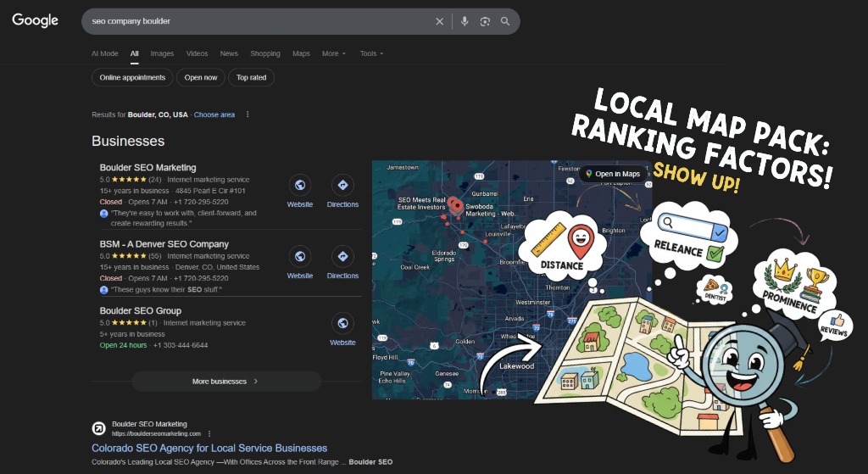Click the Choose area link
The width and height of the screenshot is (868, 474).
coord(214,114)
